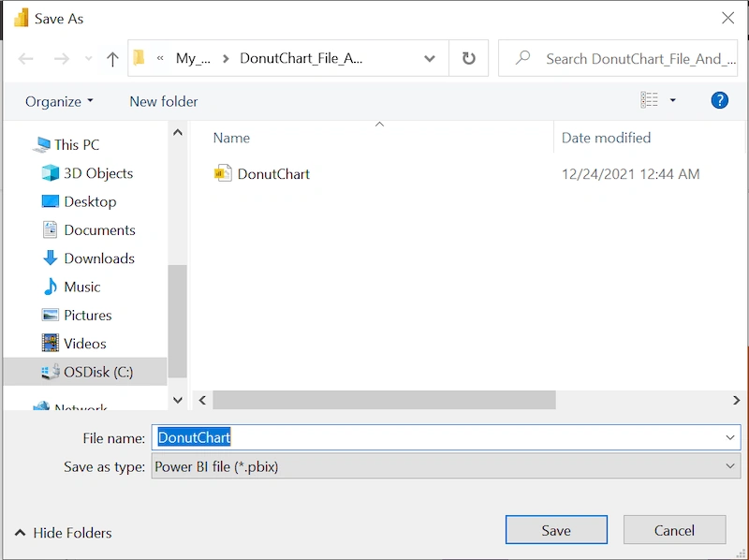Open 3D Objects in navigation pane

(87, 173)
